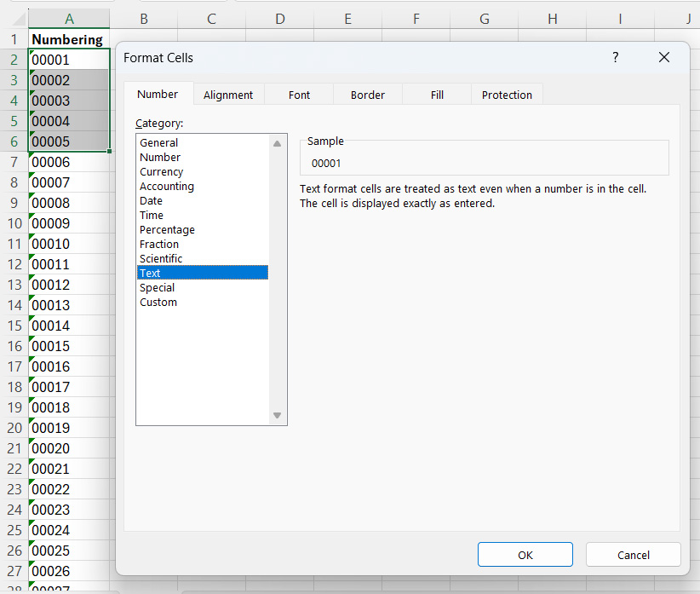Click cell containing 00026
This screenshot has width=700, height=594.
(x=69, y=571)
